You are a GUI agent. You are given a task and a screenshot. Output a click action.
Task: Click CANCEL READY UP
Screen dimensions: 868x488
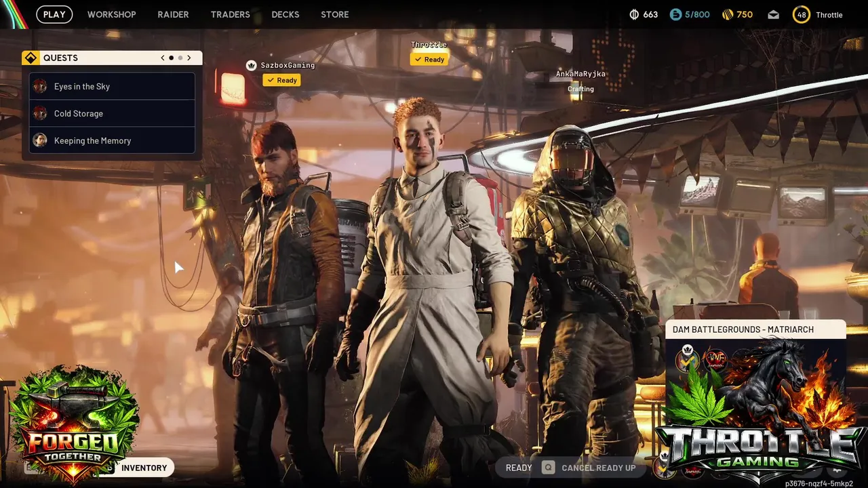(x=599, y=468)
